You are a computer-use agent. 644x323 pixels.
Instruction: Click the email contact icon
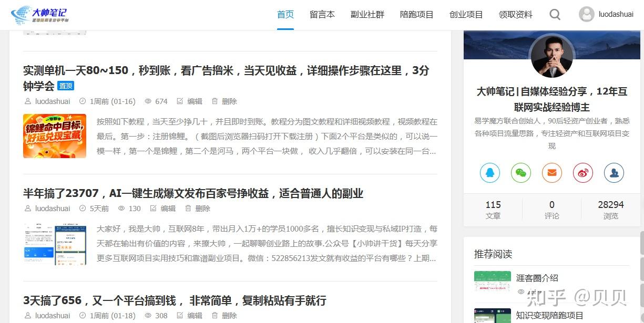click(552, 173)
